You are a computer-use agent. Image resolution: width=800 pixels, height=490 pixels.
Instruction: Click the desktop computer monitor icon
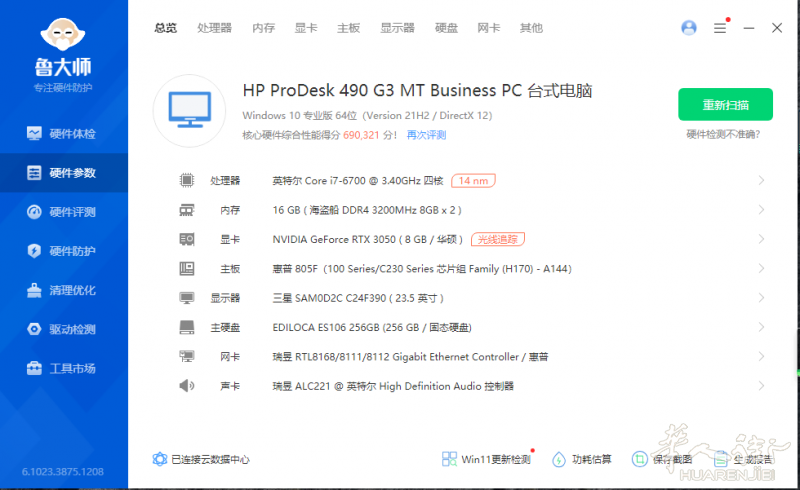(x=190, y=110)
